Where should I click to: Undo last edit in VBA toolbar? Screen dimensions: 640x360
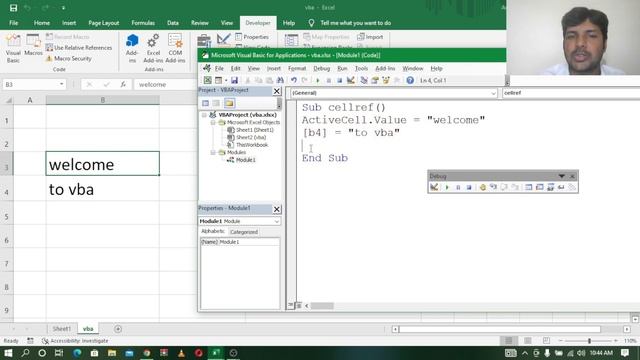(293, 80)
